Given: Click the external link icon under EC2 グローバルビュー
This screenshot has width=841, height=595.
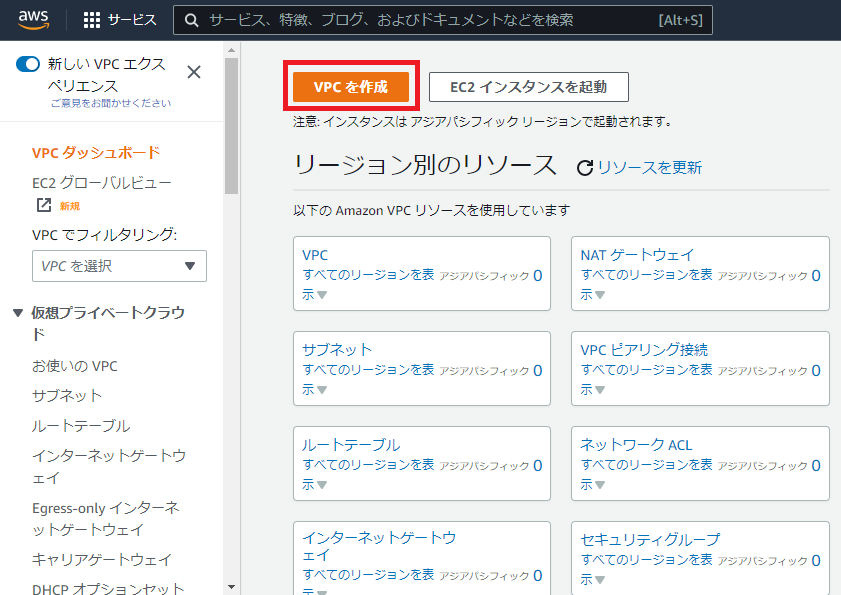Looking at the screenshot, I should click(43, 205).
